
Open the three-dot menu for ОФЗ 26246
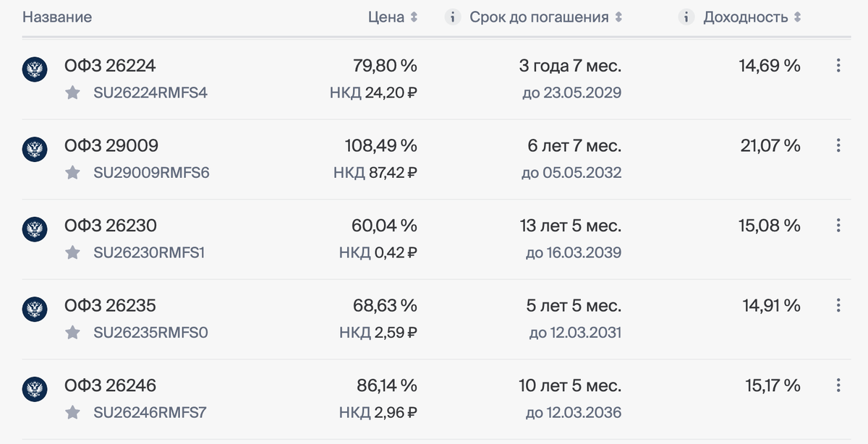pyautogui.click(x=838, y=385)
